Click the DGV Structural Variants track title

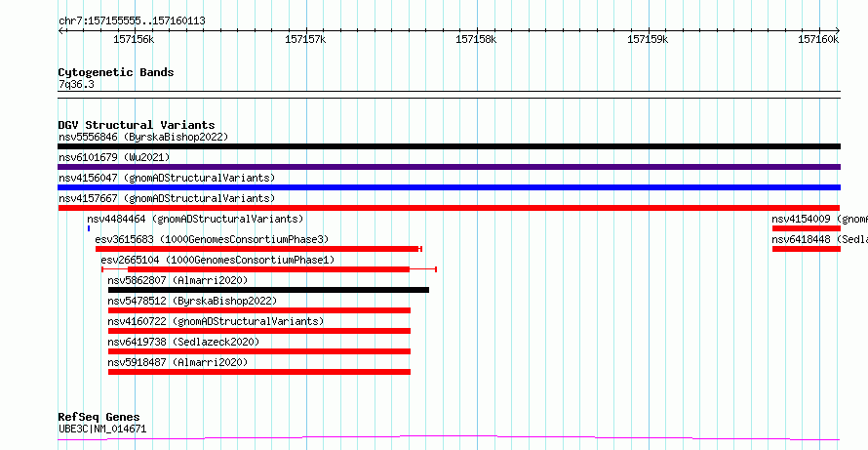[137, 125]
